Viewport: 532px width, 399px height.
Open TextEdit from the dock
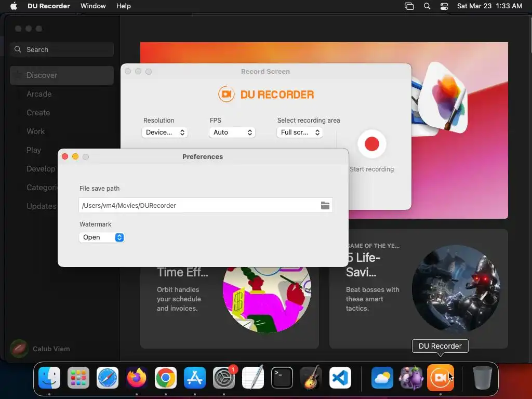click(253, 377)
